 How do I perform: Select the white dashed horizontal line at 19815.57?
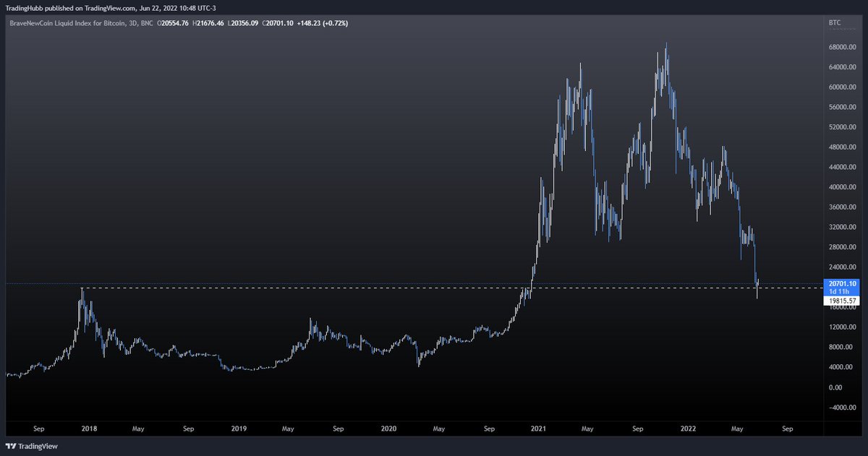(x=452, y=288)
